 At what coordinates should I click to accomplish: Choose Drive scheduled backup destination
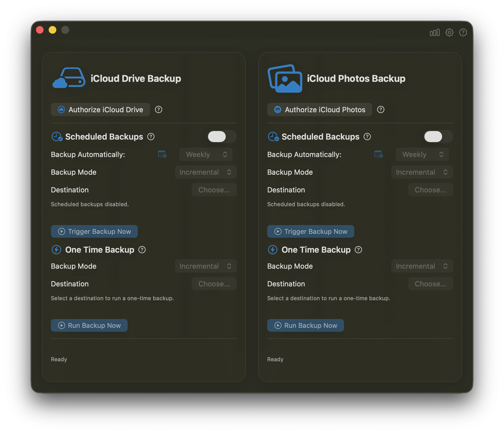pyautogui.click(x=214, y=190)
